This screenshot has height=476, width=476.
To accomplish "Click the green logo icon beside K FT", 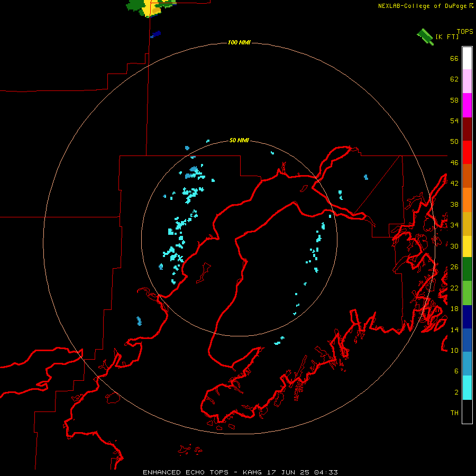I will [425, 36].
